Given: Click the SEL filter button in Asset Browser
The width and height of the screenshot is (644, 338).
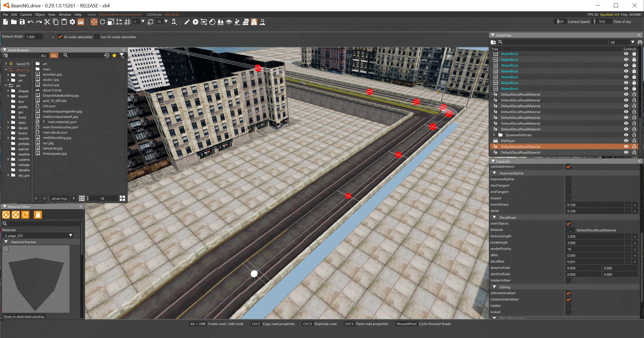Looking at the screenshot, I should (54, 56).
